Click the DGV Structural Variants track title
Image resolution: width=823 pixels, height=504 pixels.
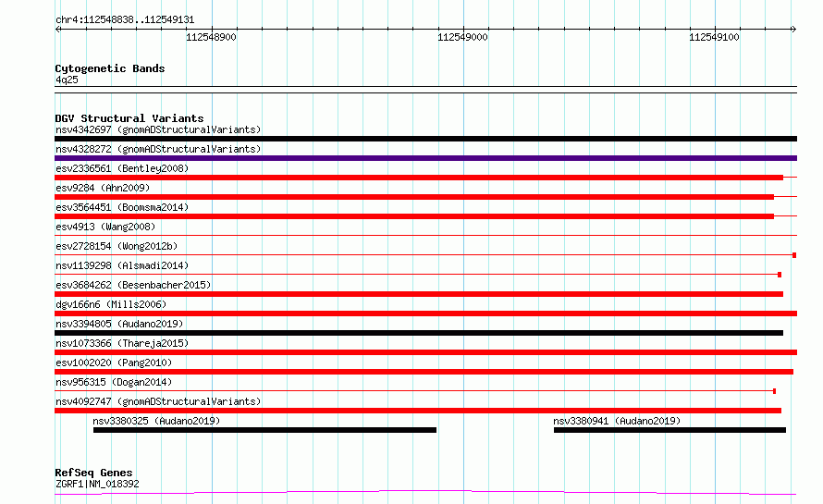pos(129,118)
